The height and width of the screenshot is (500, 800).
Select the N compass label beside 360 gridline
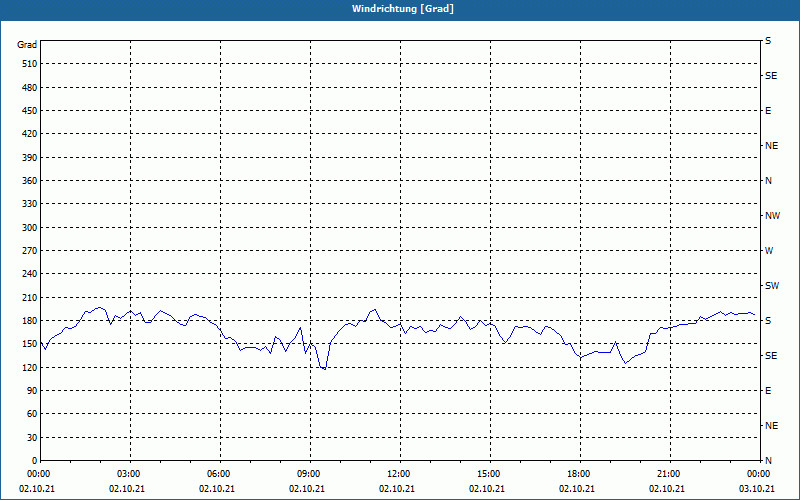[x=768, y=181]
